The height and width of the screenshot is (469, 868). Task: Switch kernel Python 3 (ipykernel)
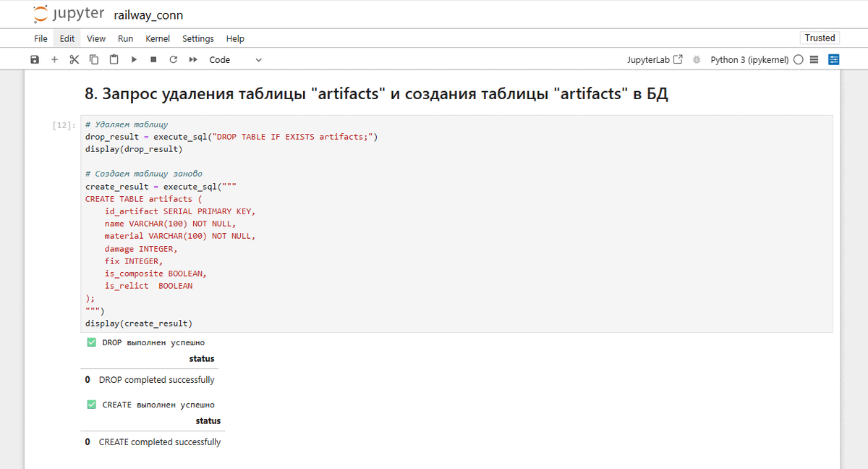pos(749,60)
